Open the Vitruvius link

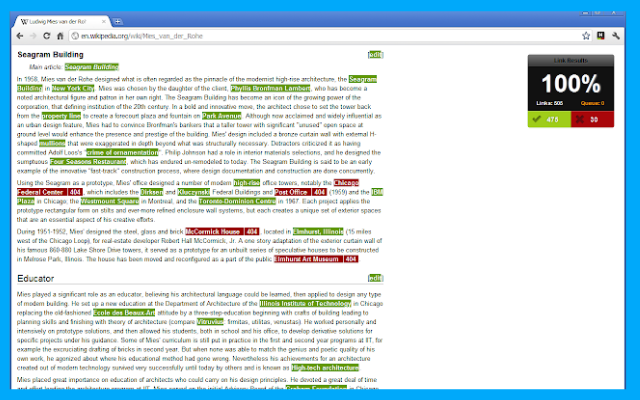210,322
